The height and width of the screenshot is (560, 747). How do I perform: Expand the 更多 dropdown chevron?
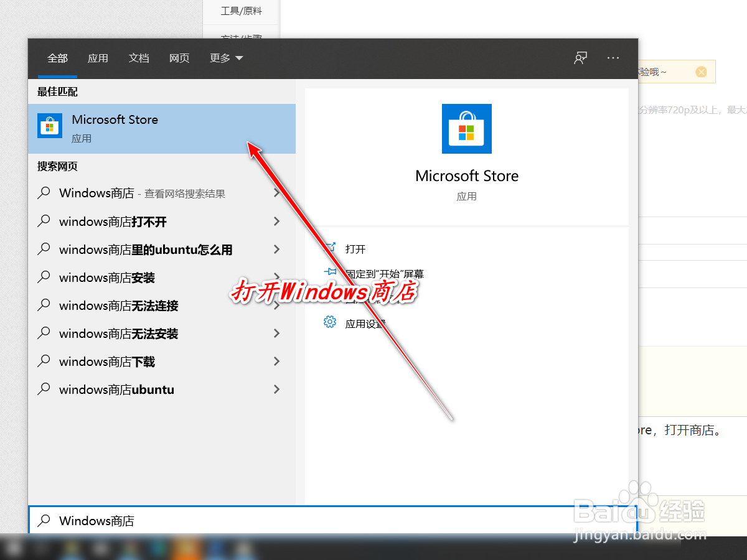239,58
